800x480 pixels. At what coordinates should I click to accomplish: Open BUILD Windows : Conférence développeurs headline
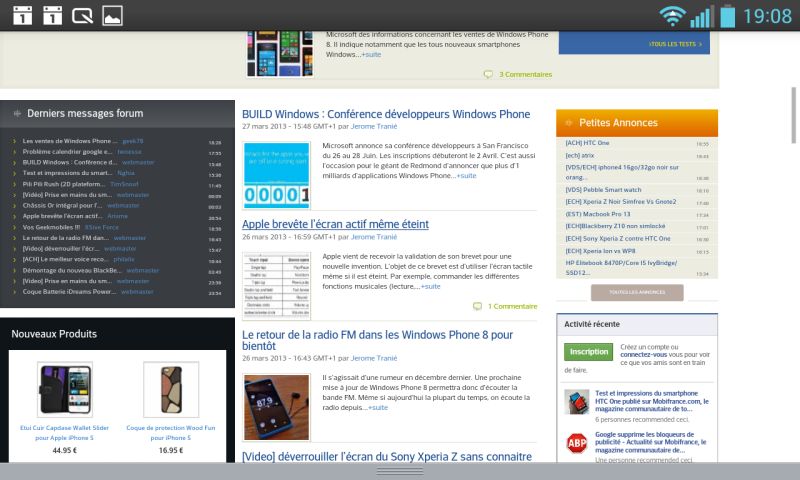[386, 114]
